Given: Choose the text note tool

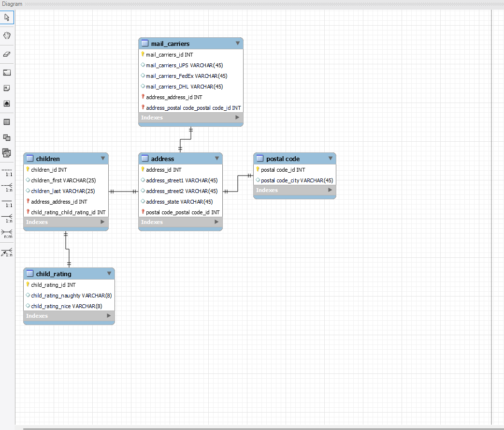Looking at the screenshot, I should (x=7, y=88).
